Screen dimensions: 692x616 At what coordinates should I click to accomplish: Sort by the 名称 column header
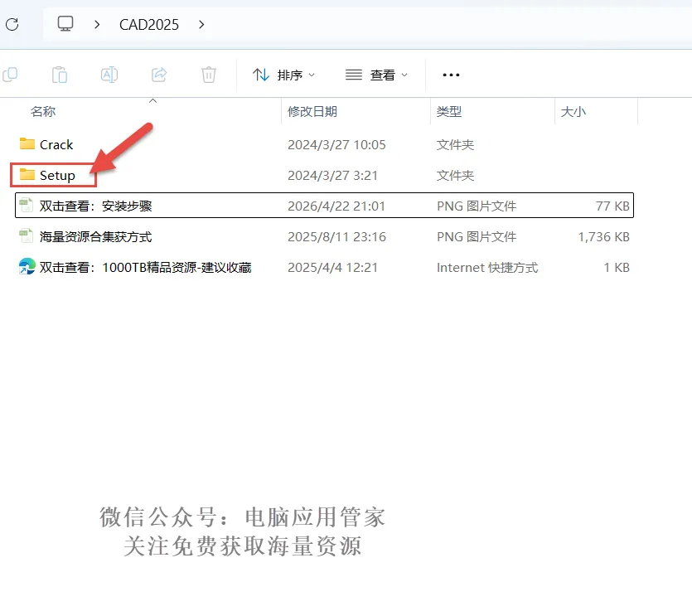(x=43, y=111)
